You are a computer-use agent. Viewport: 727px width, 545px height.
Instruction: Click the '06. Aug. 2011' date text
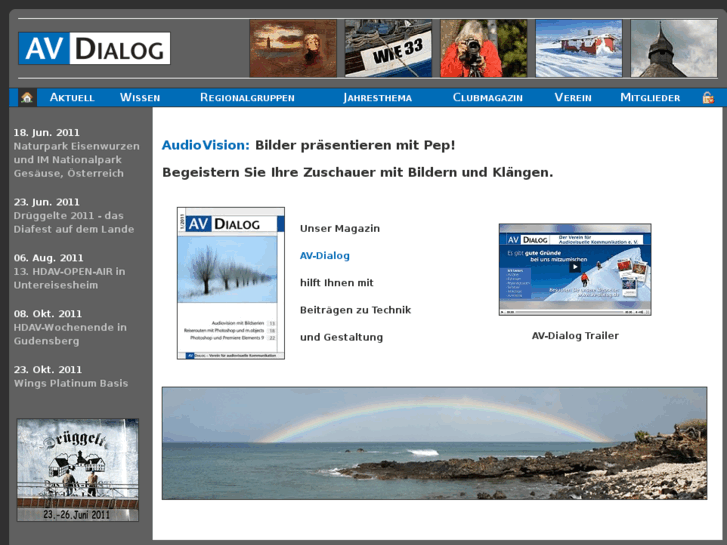coord(48,258)
